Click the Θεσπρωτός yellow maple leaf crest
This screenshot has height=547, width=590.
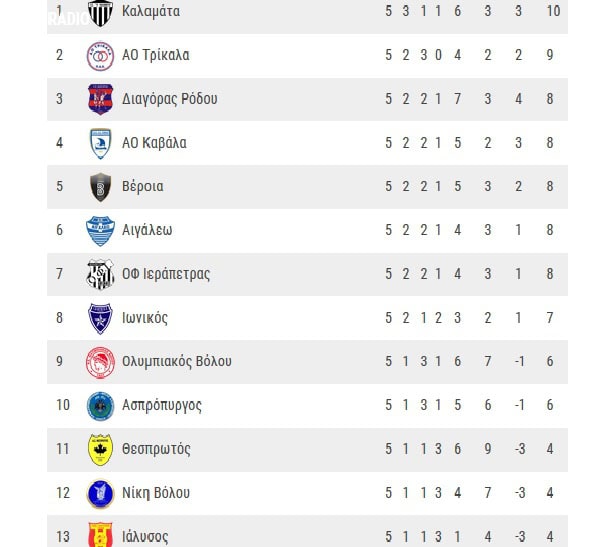click(100, 450)
